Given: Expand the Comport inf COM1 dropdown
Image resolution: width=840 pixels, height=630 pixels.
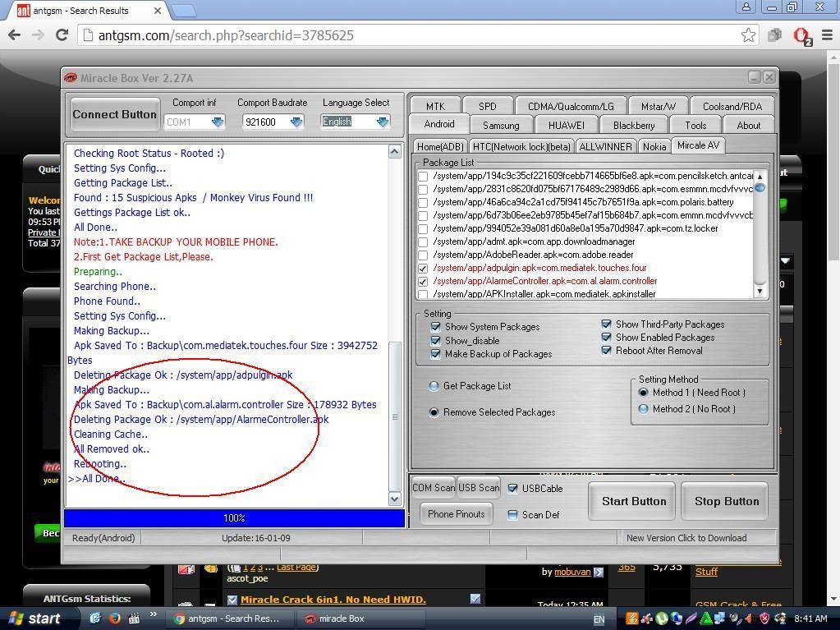Looking at the screenshot, I should pos(217,122).
